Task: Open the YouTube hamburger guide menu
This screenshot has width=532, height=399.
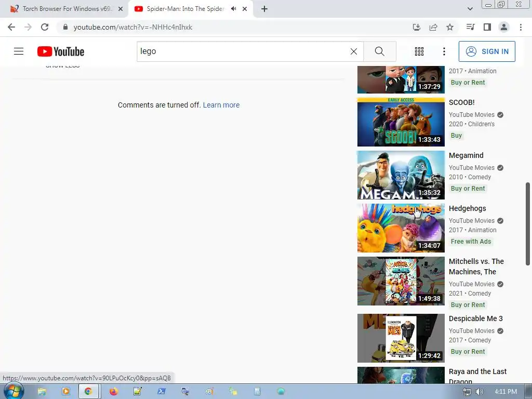Action: coord(19,51)
